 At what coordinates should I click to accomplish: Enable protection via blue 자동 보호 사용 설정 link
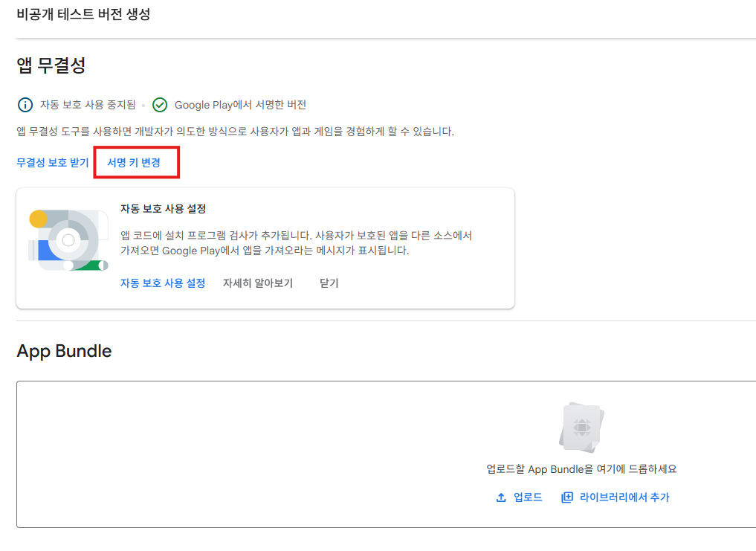(x=163, y=283)
